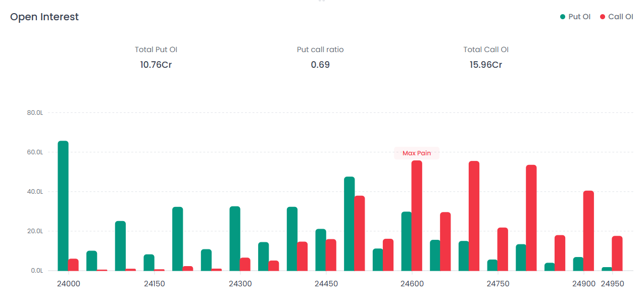Click the red Call OI bar at 24500
This screenshot has height=300, width=644.
(x=360, y=233)
